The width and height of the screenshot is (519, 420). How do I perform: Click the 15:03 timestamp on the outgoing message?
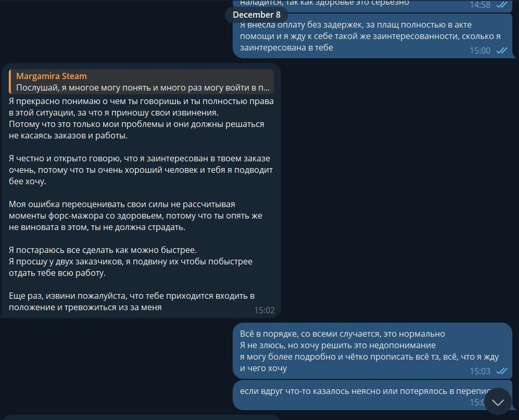pos(480,371)
